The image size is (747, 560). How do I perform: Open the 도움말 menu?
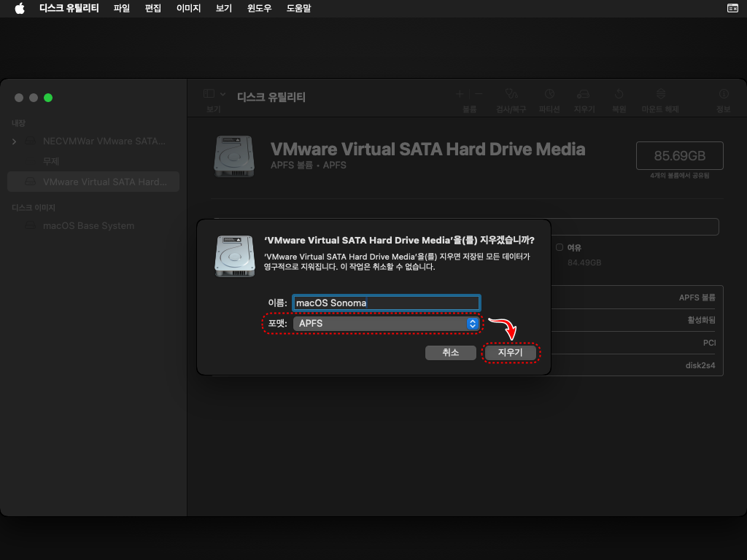[x=298, y=8]
